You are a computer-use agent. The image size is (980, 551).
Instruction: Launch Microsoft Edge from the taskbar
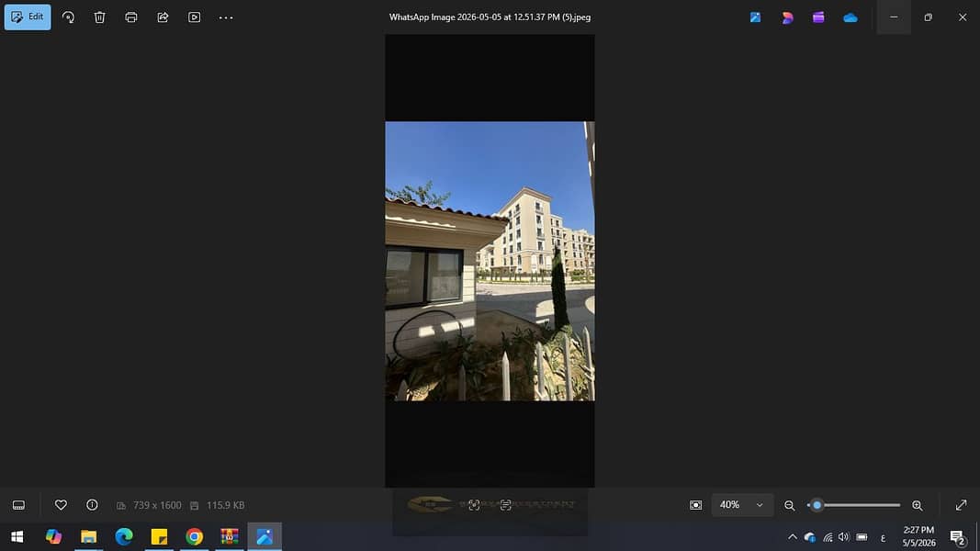pyautogui.click(x=124, y=536)
